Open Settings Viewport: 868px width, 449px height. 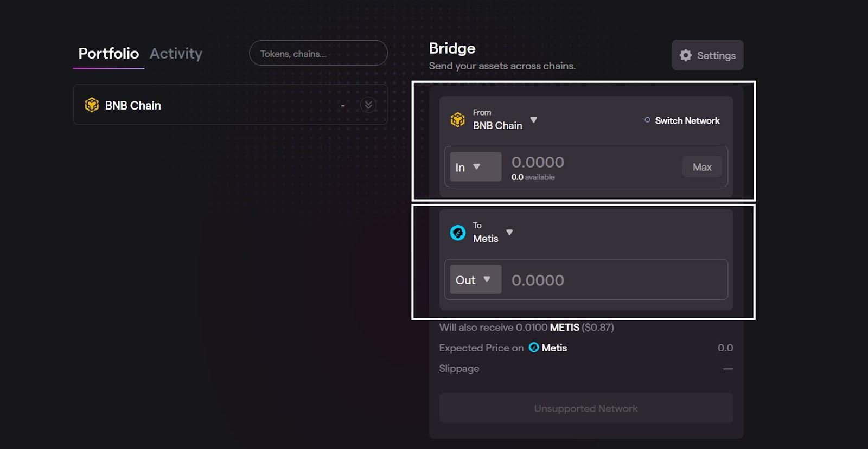(x=707, y=55)
